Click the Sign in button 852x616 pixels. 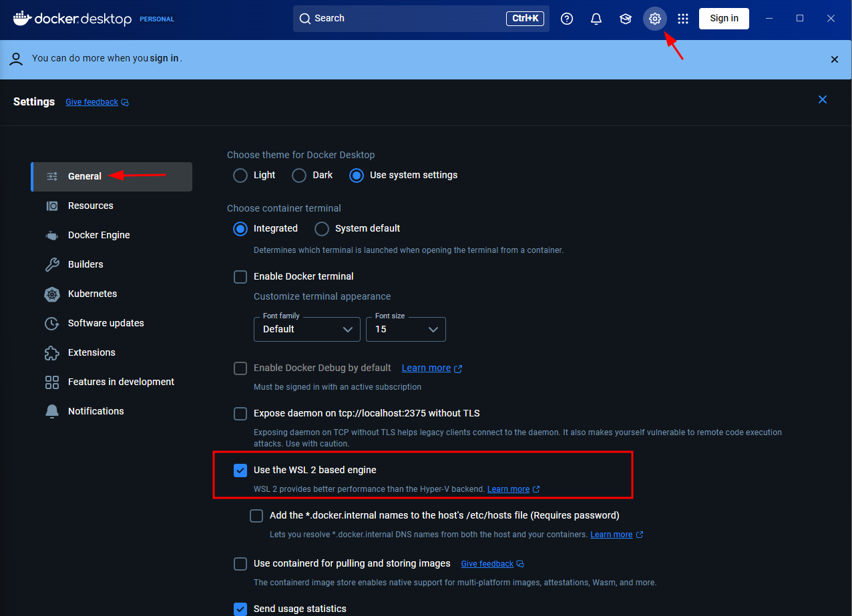724,19
